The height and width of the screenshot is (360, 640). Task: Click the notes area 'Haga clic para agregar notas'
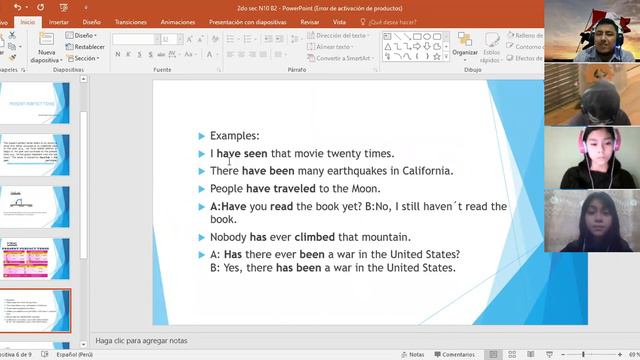pos(141,340)
